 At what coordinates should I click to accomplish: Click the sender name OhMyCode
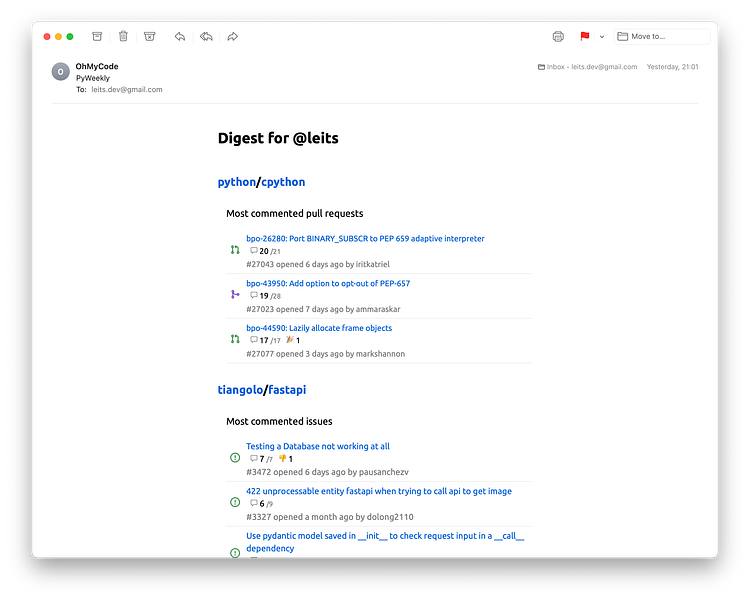point(97,67)
